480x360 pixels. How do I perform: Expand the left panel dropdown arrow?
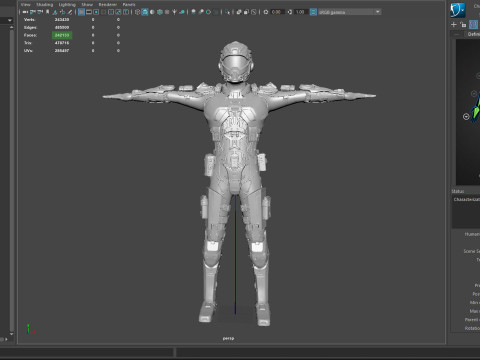pos(9,20)
